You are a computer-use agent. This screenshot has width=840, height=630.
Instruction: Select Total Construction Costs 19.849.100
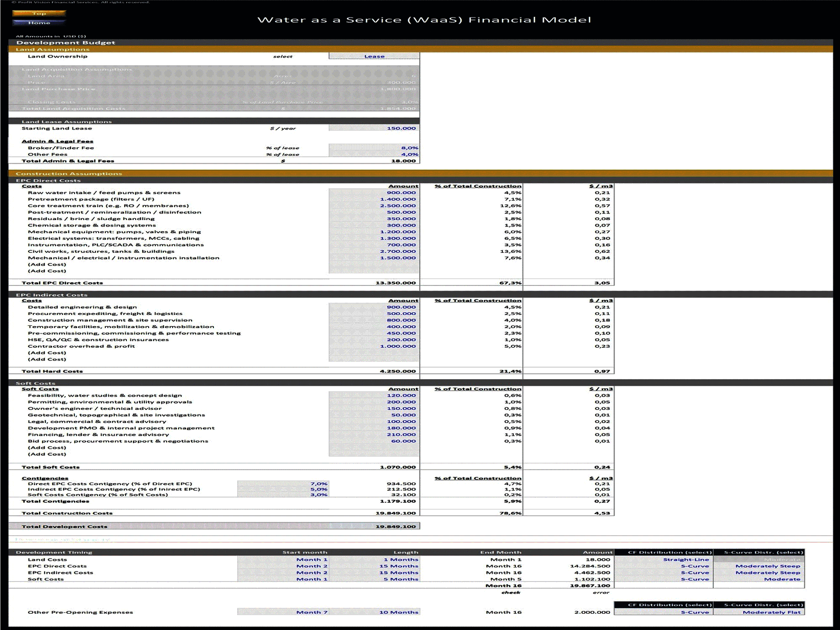click(395, 513)
